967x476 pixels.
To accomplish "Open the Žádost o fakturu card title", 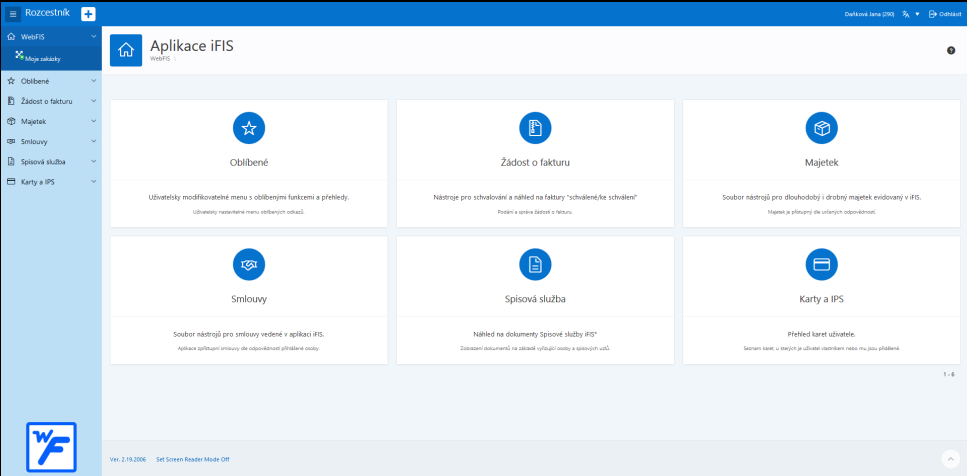I will (535, 163).
